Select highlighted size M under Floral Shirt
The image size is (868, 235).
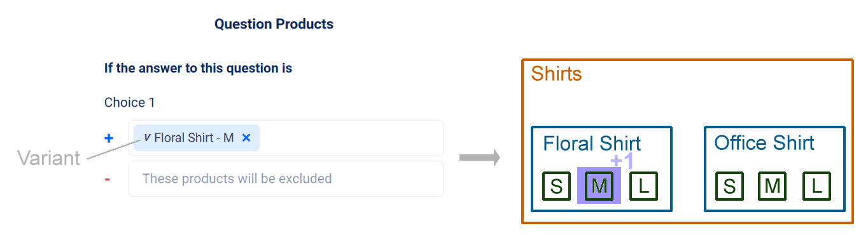[599, 186]
